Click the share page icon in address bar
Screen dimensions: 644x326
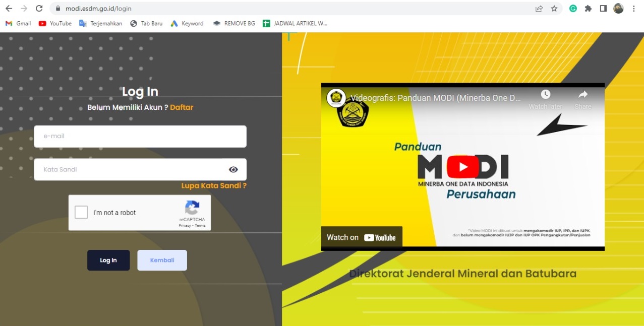539,9
